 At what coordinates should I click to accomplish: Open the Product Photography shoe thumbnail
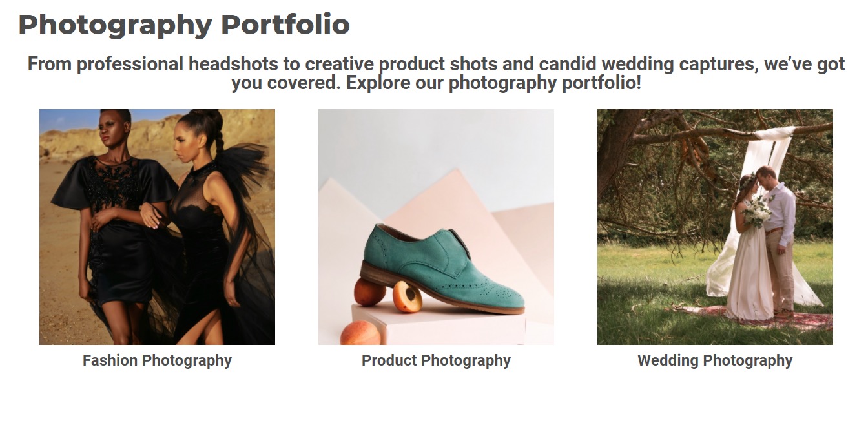click(x=436, y=227)
